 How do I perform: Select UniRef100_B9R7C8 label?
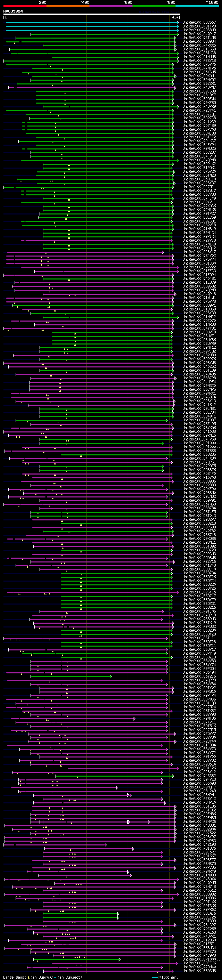199,118
